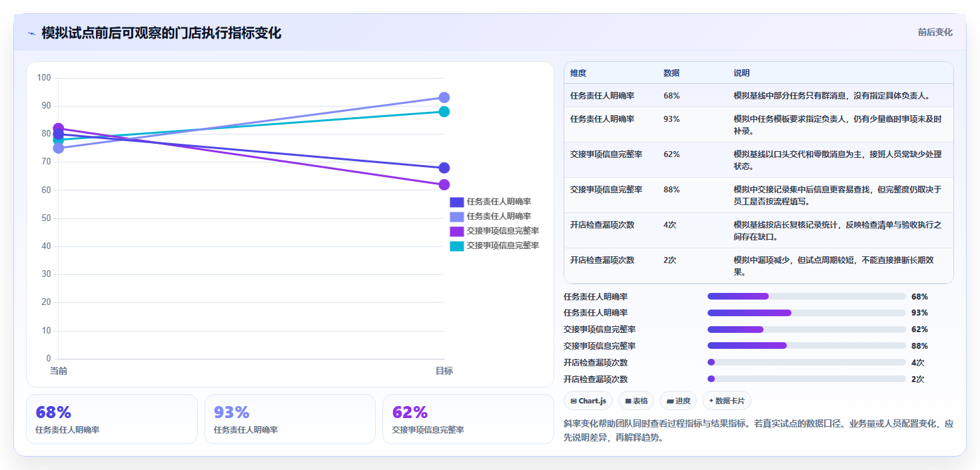Click the 2次 cell in the table
Image resolution: width=980 pixels, height=470 pixels.
point(670,260)
